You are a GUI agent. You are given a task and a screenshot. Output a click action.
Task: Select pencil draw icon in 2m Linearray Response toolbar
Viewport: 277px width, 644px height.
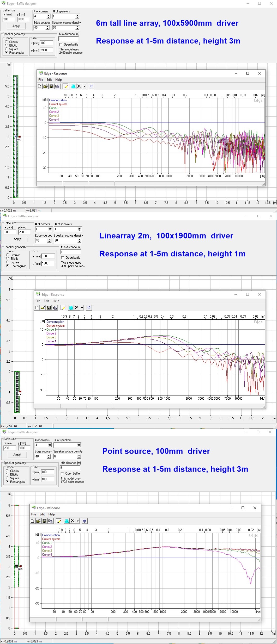(x=63, y=307)
